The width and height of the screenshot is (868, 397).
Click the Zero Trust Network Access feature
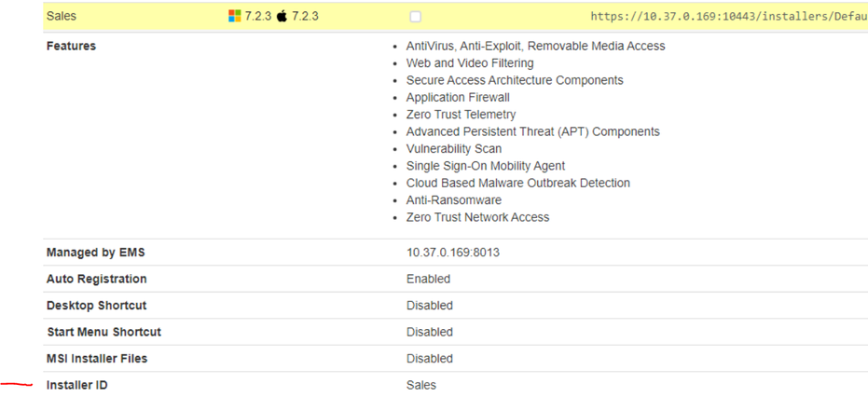pyautogui.click(x=477, y=217)
